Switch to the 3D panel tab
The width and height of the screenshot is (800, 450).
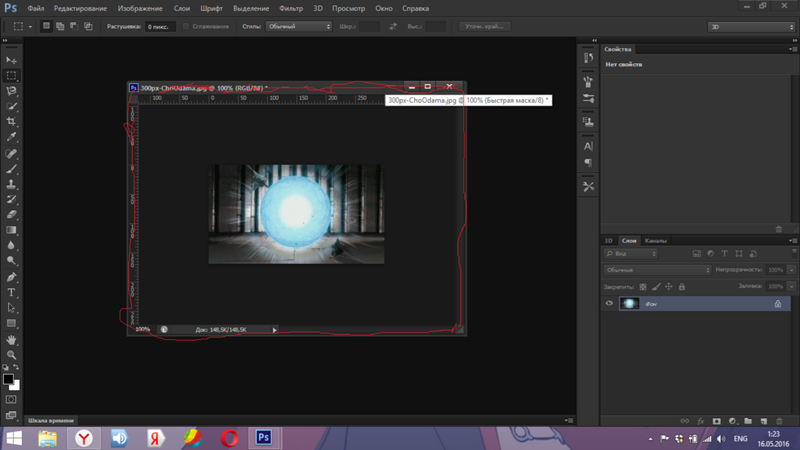(609, 241)
